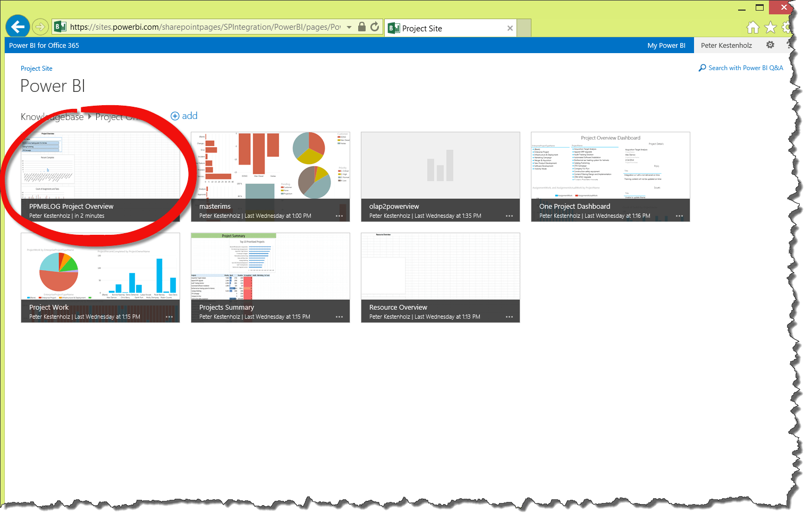Open Resource Overview ellipsis options menu

[x=509, y=317]
